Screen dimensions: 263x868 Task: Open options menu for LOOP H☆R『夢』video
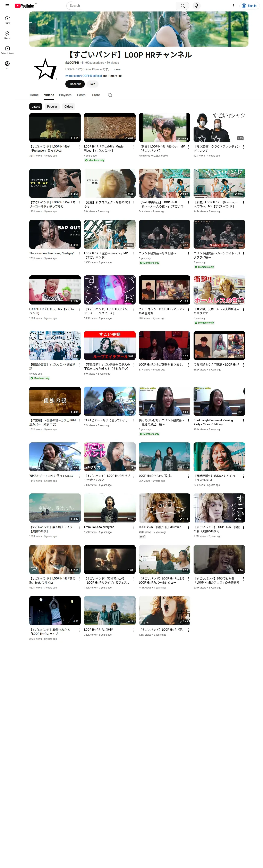[189, 630]
